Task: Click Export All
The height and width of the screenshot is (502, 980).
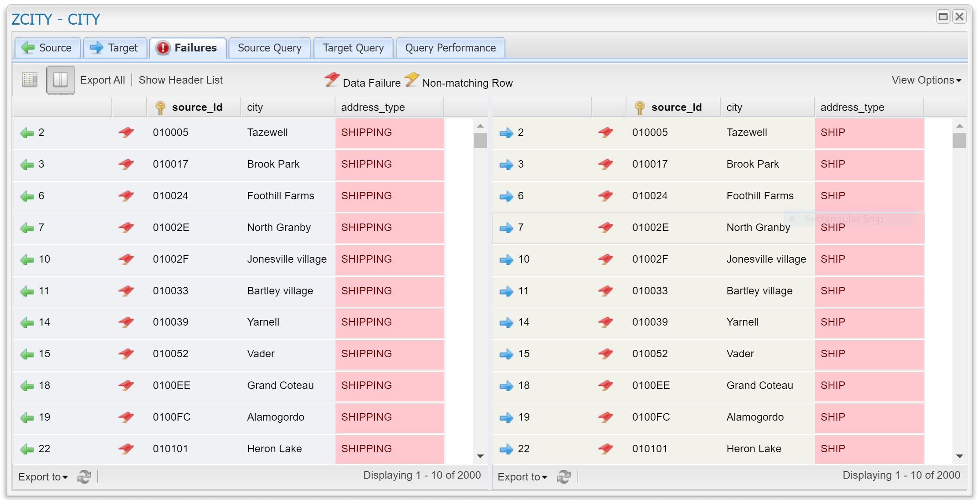Action: 103,80
